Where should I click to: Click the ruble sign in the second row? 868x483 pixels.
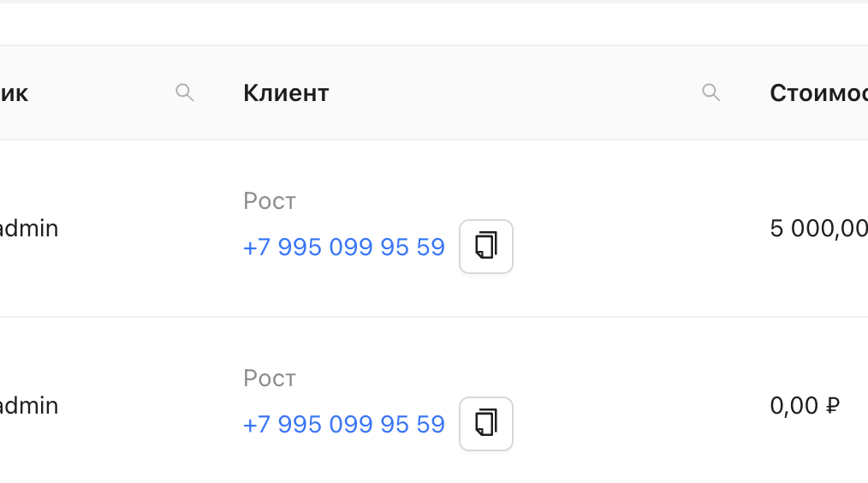(x=833, y=406)
